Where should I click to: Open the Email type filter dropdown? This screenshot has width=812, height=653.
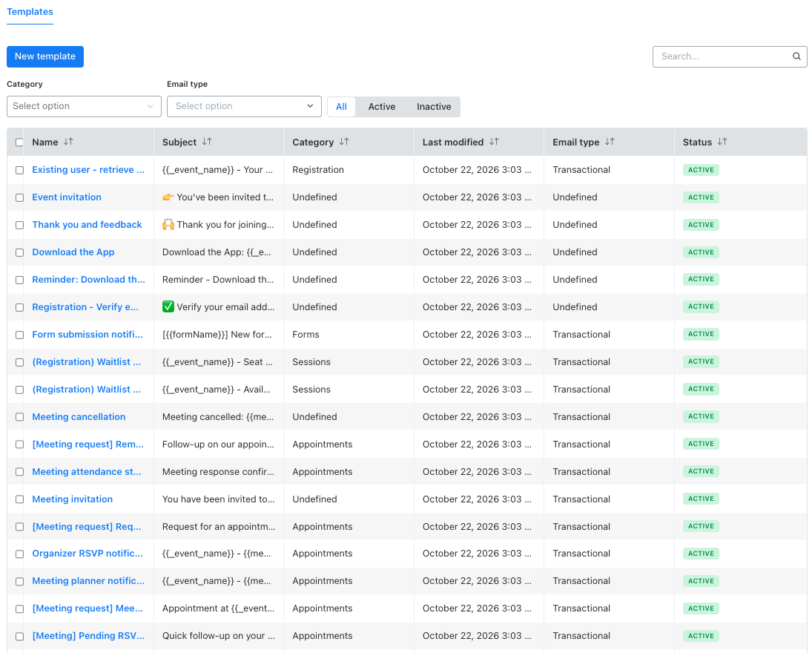pyautogui.click(x=244, y=106)
